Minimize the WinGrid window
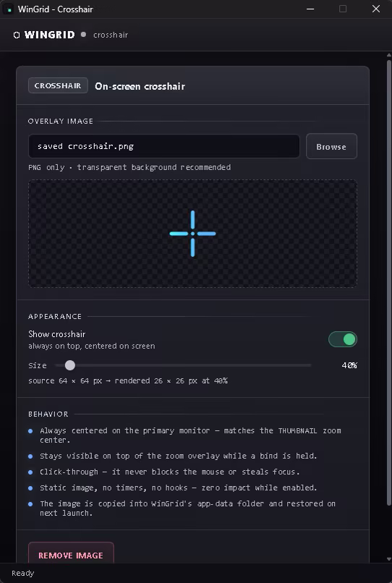Screen dimensions: 392x583 pos(310,9)
